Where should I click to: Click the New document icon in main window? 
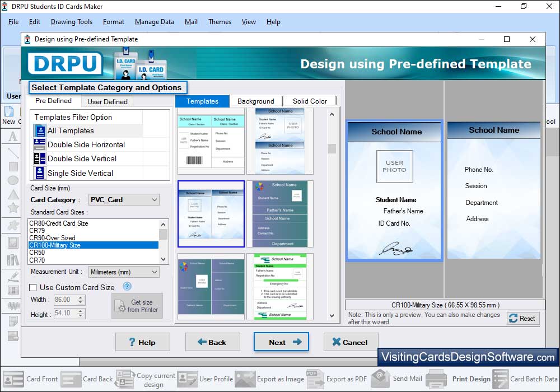pyautogui.click(x=9, y=111)
